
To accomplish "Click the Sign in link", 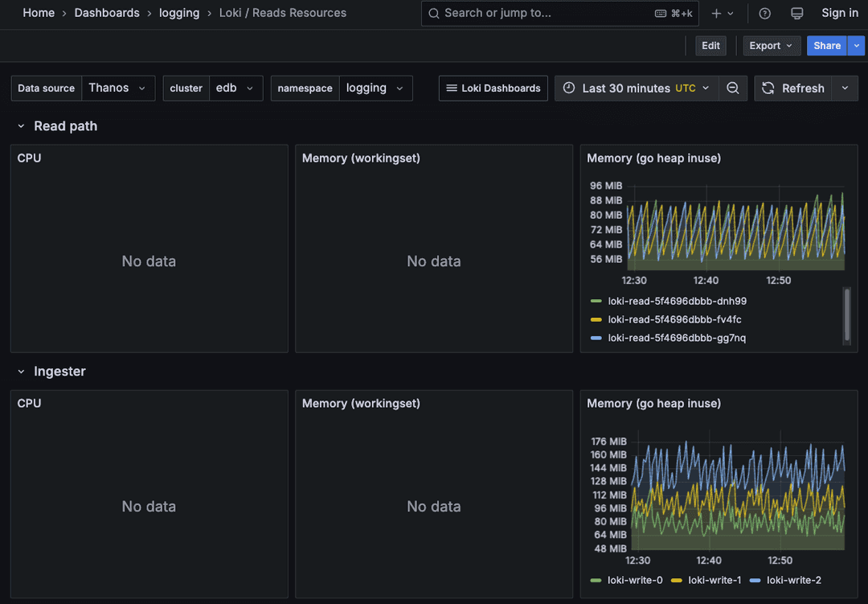I will 839,13.
